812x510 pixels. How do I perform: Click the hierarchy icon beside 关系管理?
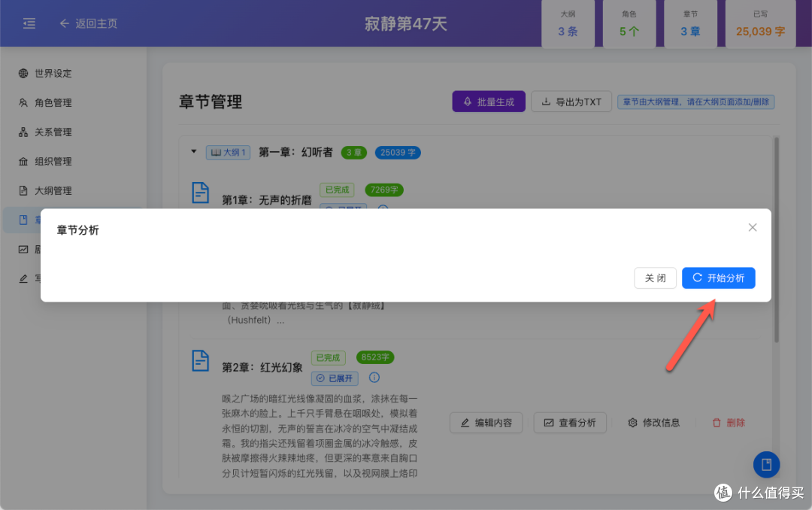click(23, 132)
